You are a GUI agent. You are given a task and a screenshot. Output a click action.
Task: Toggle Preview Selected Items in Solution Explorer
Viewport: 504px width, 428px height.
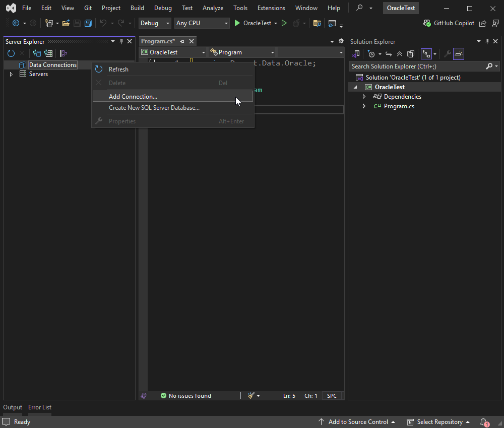point(459,54)
